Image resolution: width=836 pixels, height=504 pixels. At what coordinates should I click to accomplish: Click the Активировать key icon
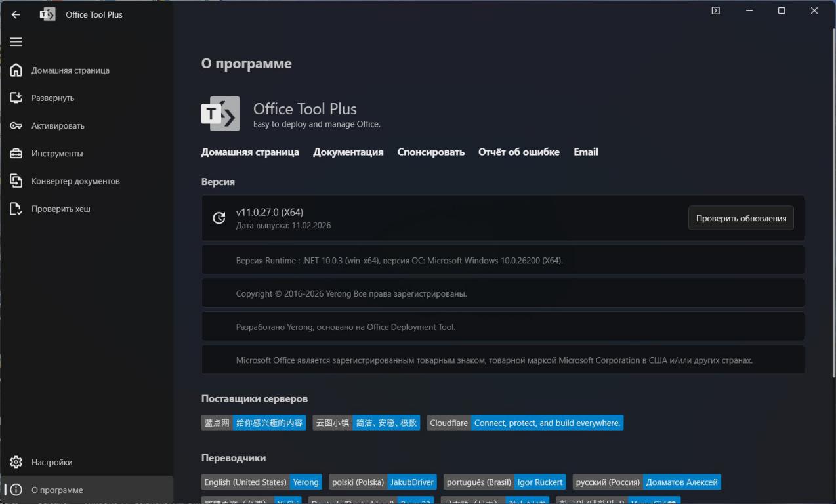pos(16,125)
